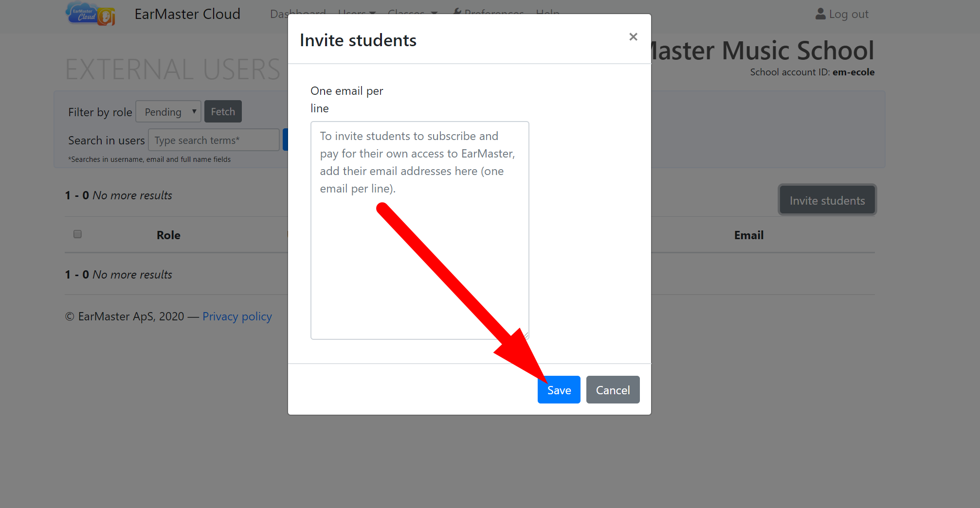Open the Filter by role dropdown

[168, 112]
